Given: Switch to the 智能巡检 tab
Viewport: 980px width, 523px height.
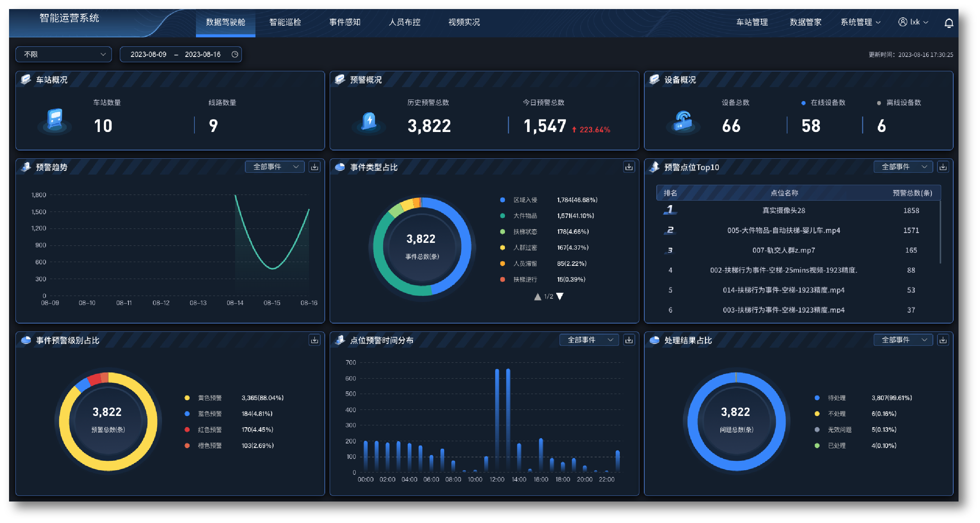Looking at the screenshot, I should pos(285,22).
